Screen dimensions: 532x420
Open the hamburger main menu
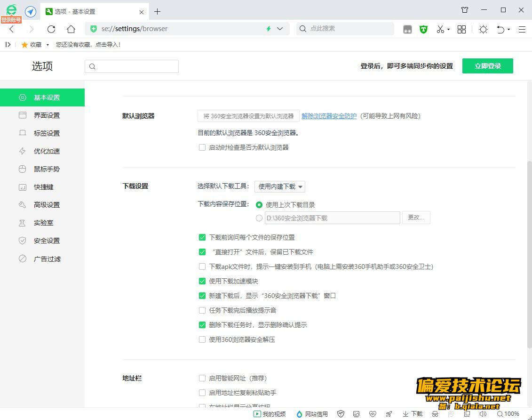point(522,30)
